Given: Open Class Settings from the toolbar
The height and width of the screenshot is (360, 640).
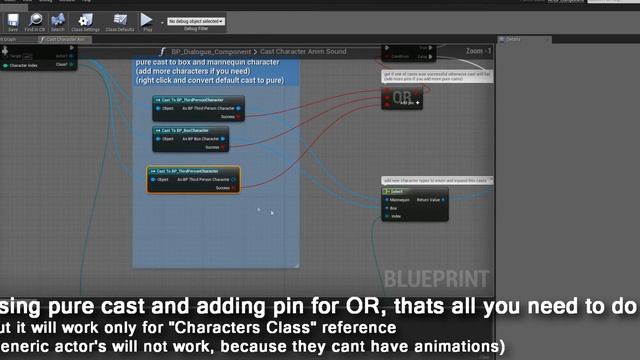Looking at the screenshot, I should (85, 22).
